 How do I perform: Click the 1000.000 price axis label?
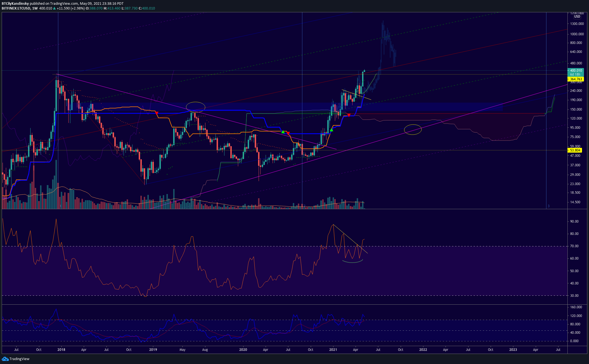(577, 34)
